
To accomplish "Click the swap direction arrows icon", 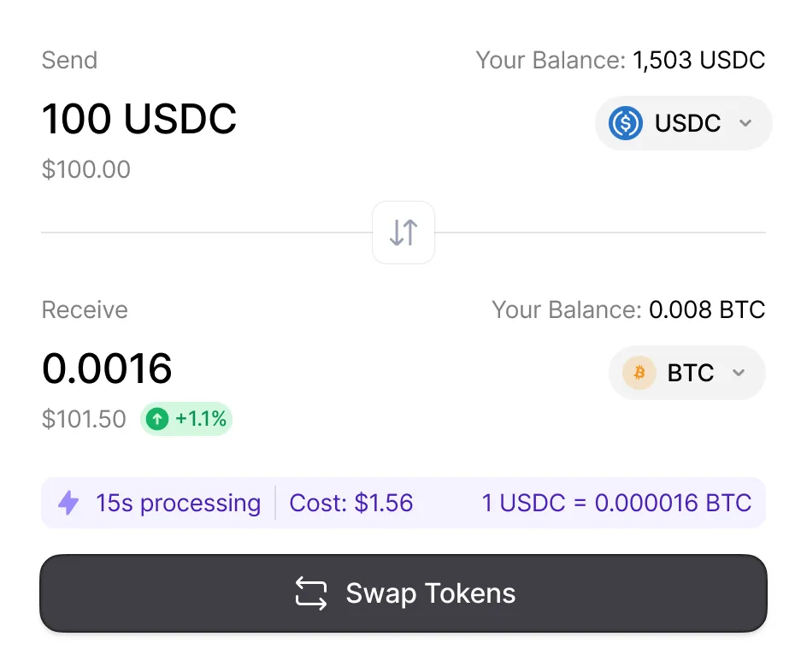I will [403, 233].
